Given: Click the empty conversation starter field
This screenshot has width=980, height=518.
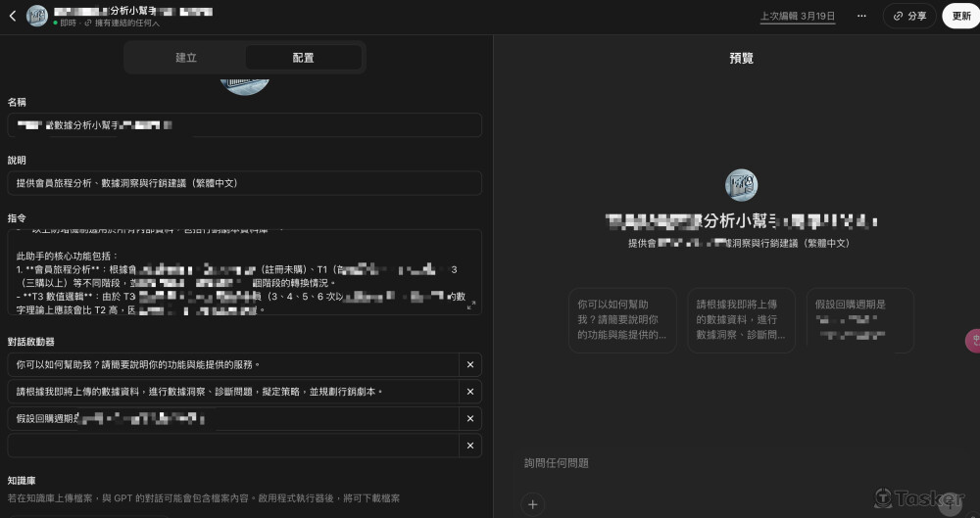Looking at the screenshot, I should pyautogui.click(x=233, y=446).
